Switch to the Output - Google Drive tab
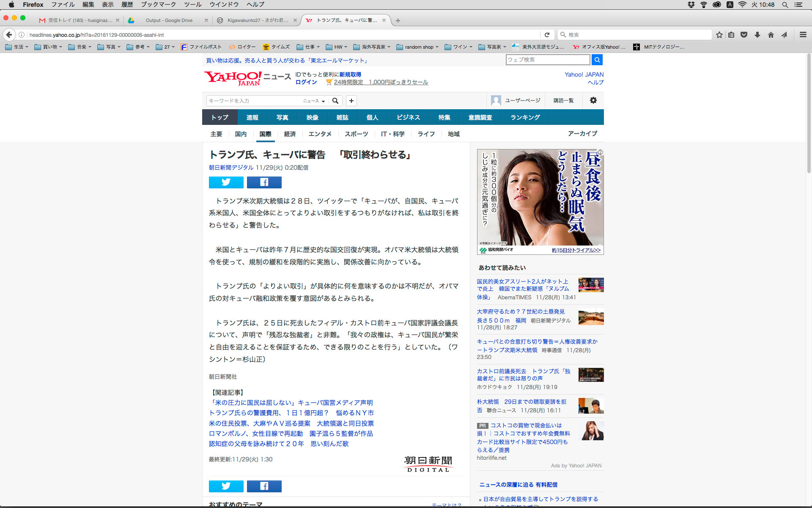The width and height of the screenshot is (812, 508). (169, 20)
